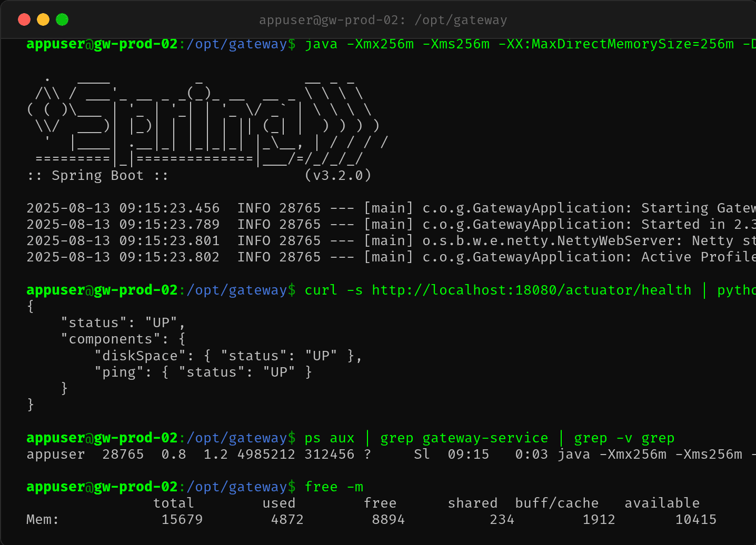Click the 'Active Profile' log line at 09:15:23.802
The image size is (756, 545).
[391, 257]
